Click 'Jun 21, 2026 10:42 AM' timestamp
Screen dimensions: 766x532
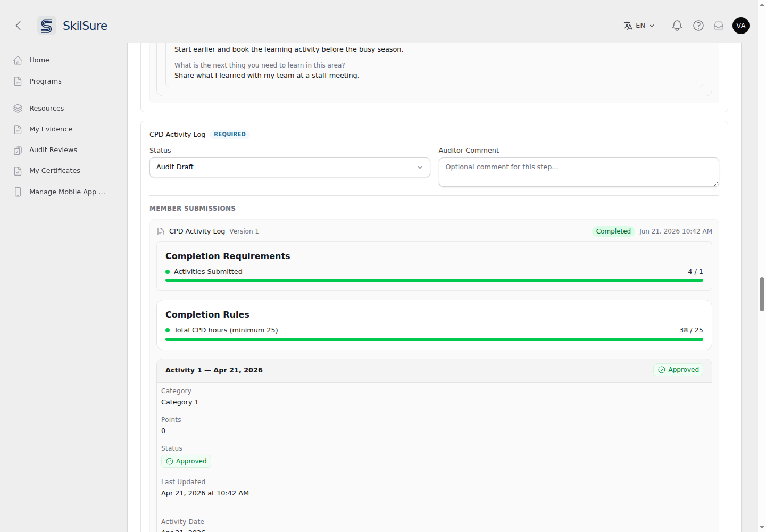point(676,231)
